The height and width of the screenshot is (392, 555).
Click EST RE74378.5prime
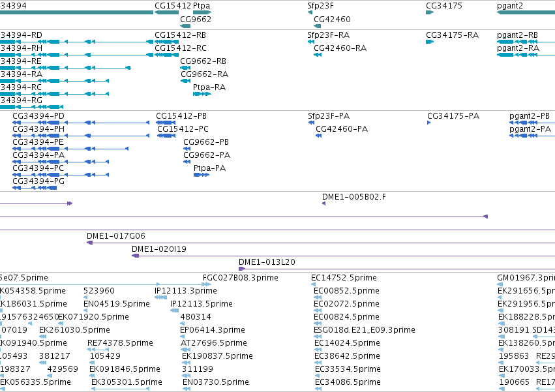[x=121, y=344]
